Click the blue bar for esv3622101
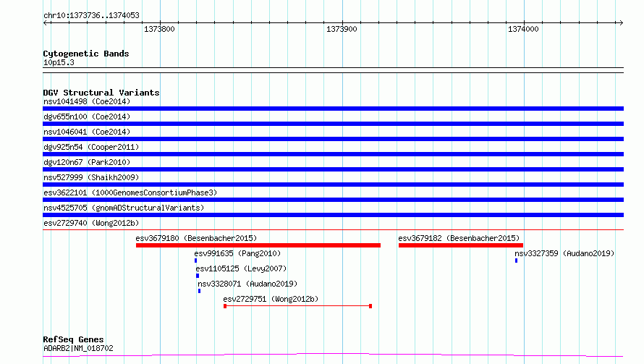 coord(333,200)
